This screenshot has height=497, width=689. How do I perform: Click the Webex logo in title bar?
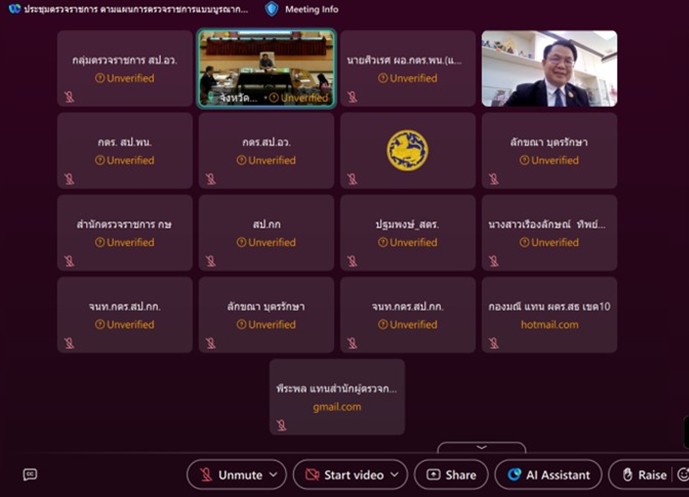pyautogui.click(x=15, y=9)
